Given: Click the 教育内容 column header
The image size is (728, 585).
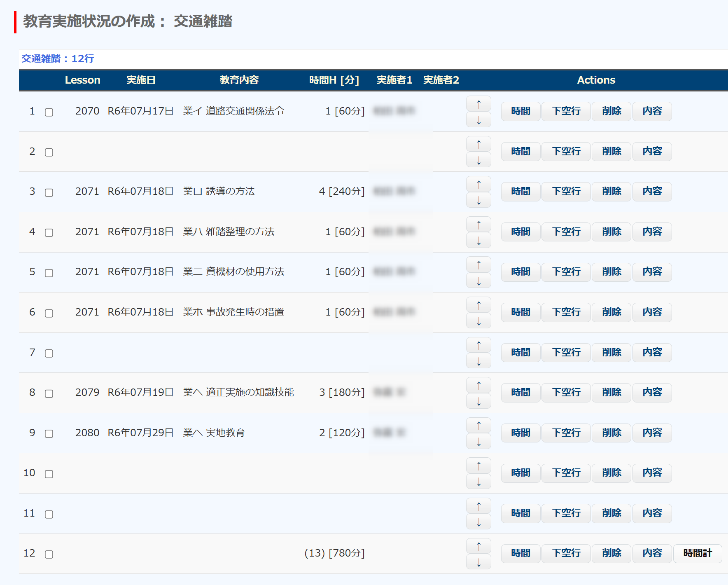Looking at the screenshot, I should [x=239, y=80].
